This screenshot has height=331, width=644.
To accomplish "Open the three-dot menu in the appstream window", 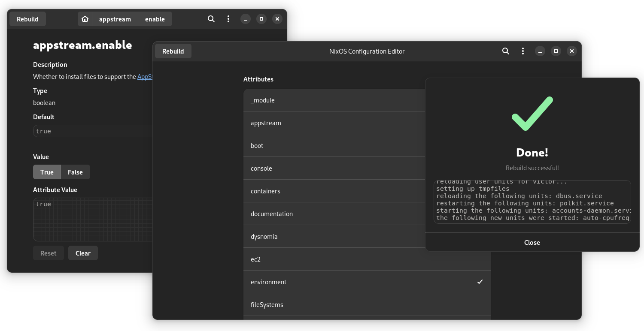I will click(x=228, y=19).
